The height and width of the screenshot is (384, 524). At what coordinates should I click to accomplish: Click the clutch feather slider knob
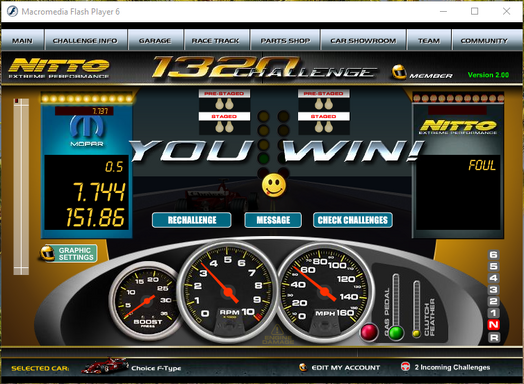coord(416,333)
